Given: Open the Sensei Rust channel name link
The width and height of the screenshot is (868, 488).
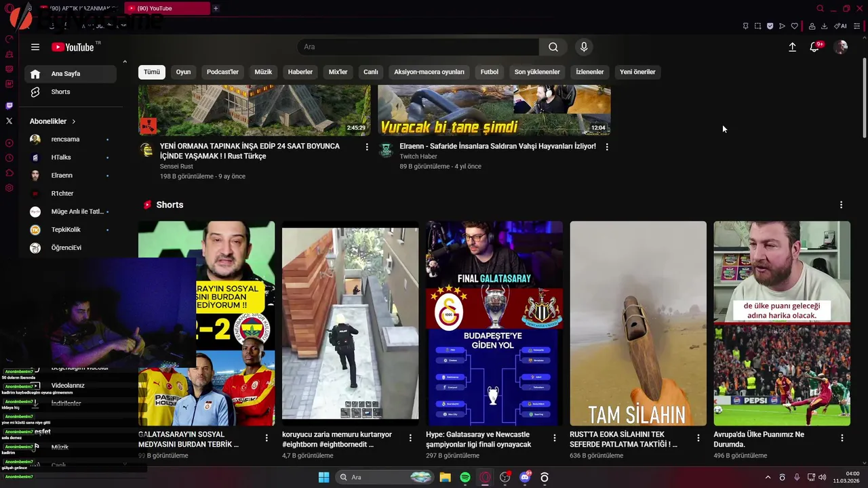Looking at the screenshot, I should [176, 166].
